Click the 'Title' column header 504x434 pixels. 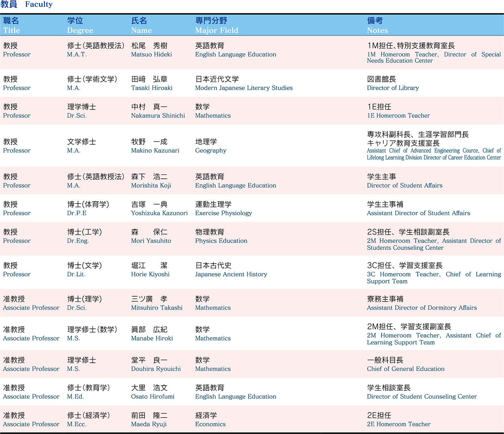click(x=12, y=31)
